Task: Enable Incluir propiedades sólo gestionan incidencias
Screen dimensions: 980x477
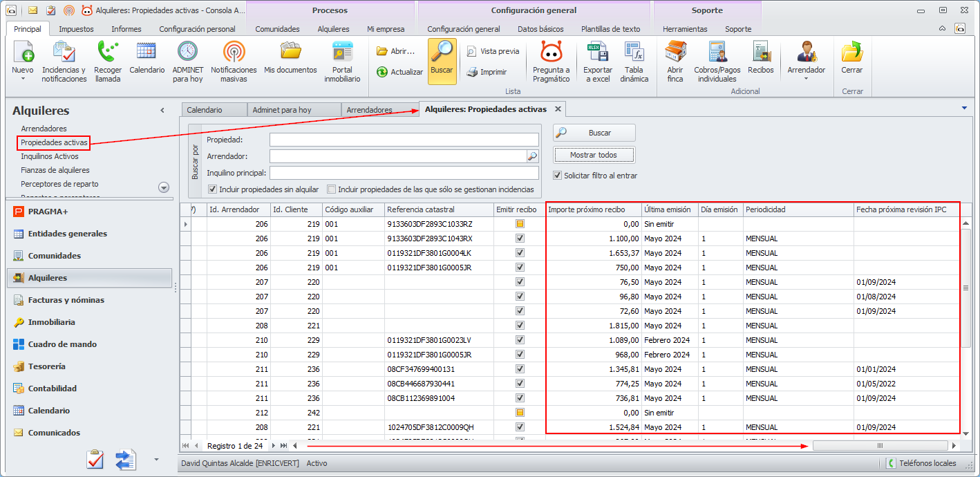Action: (x=332, y=189)
